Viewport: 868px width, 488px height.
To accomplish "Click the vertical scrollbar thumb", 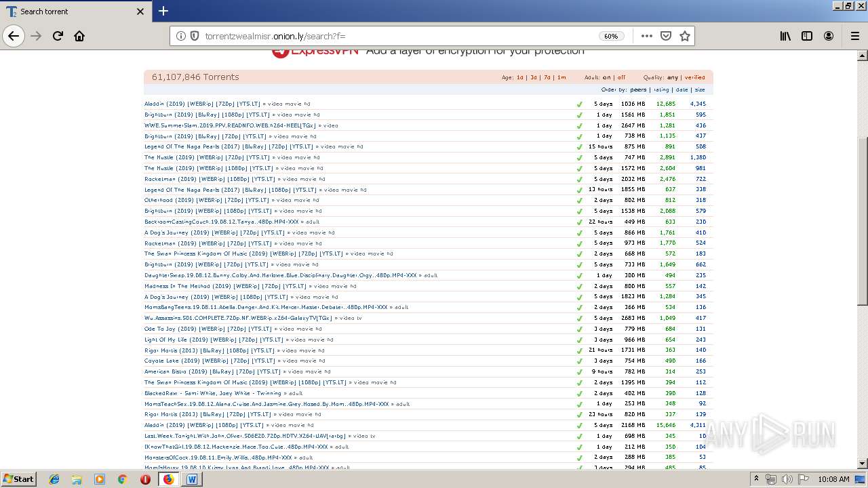I will 863,221.
